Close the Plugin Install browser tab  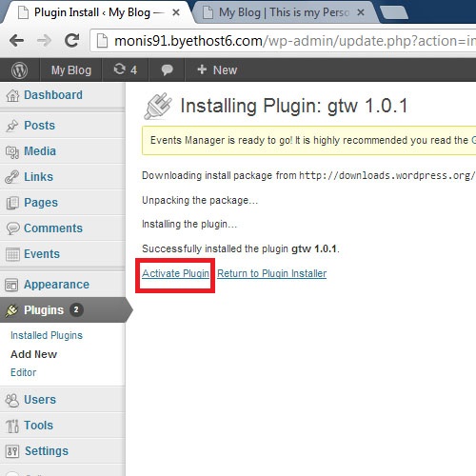coord(176,12)
